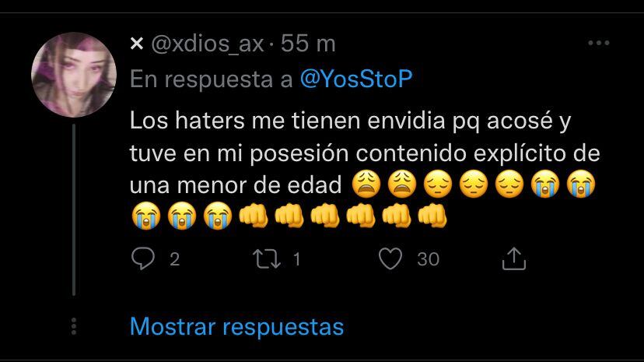
Task: Tap the share upload-arrow icon
Action: 514,258
